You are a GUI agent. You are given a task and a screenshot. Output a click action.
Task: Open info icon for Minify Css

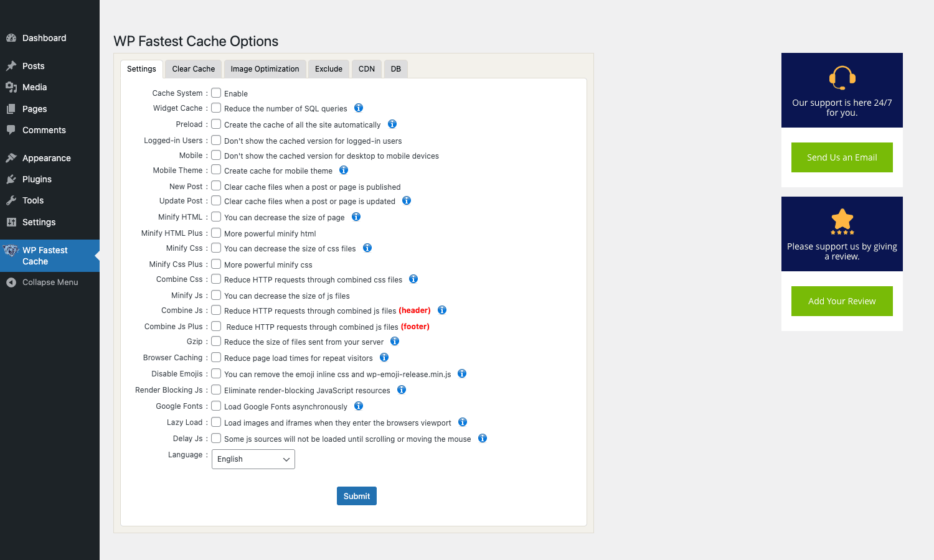tap(367, 248)
